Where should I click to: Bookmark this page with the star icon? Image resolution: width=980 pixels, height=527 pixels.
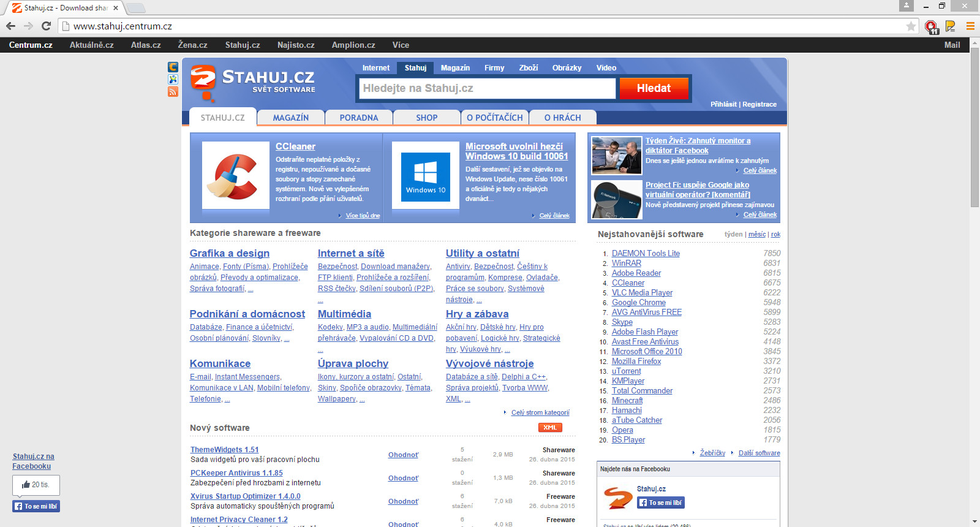[x=911, y=26]
